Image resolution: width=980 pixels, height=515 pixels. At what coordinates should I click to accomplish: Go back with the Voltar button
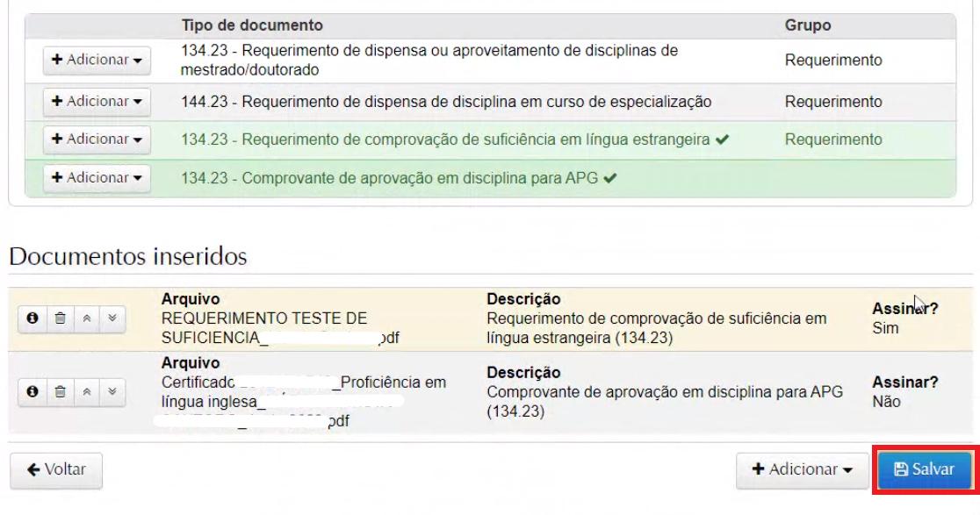tap(55, 469)
